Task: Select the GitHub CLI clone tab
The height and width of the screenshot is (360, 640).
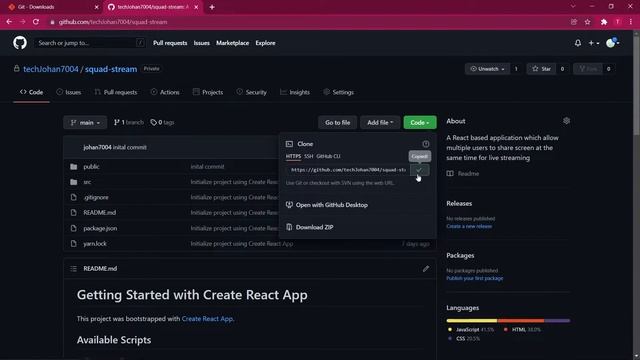Action: point(328,156)
